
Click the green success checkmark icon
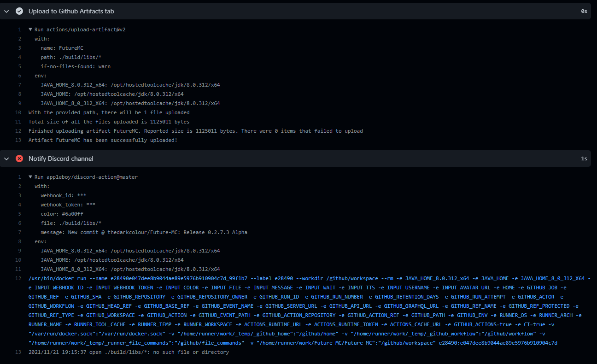[19, 11]
